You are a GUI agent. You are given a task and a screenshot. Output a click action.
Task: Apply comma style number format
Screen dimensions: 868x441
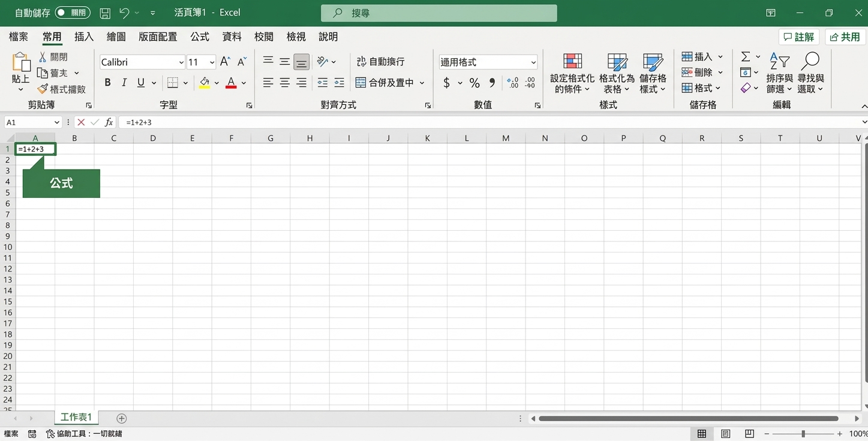click(492, 83)
